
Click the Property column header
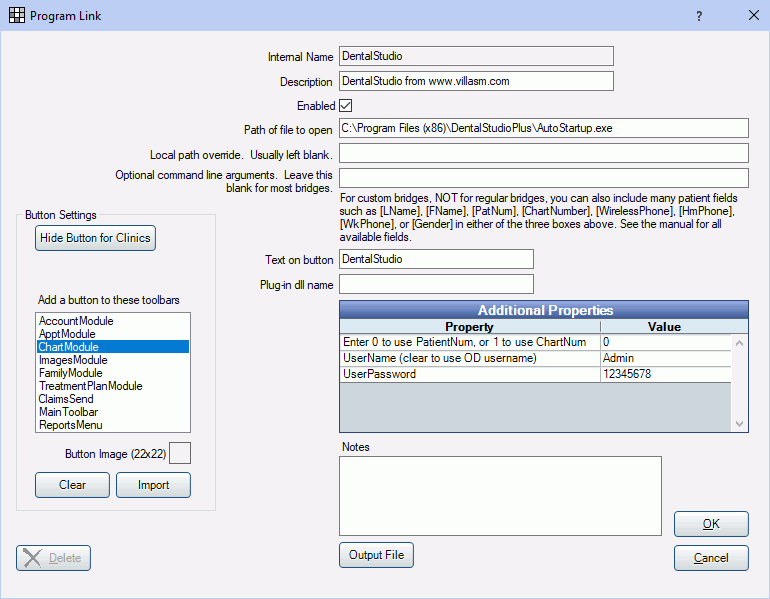(x=469, y=327)
